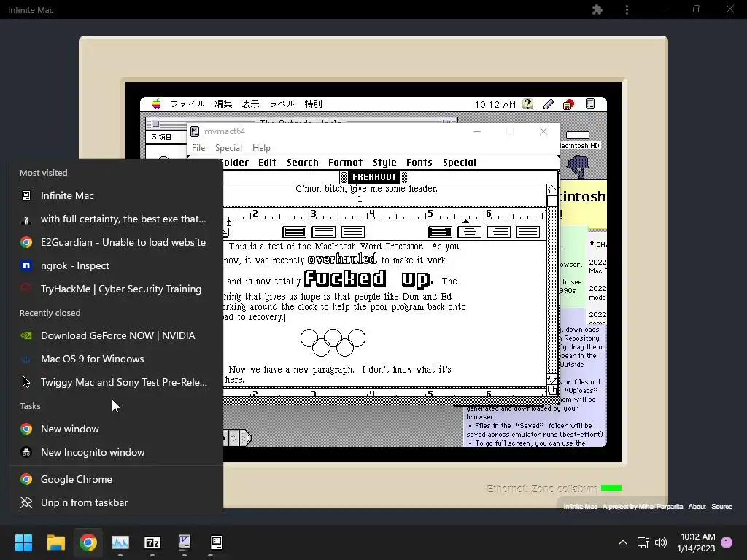
Task: Open the 表示 menu in the Mac menu bar
Action: [250, 104]
